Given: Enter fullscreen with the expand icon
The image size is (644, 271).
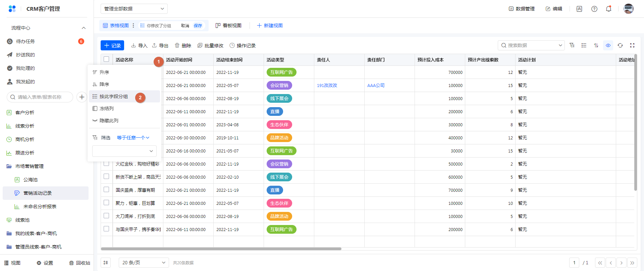Looking at the screenshot, I should tap(632, 45).
